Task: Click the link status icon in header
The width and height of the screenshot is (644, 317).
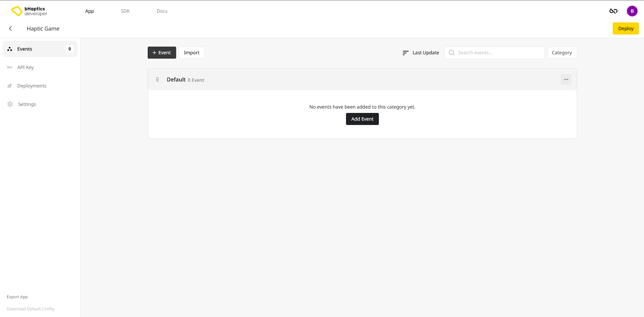Action: [x=613, y=11]
